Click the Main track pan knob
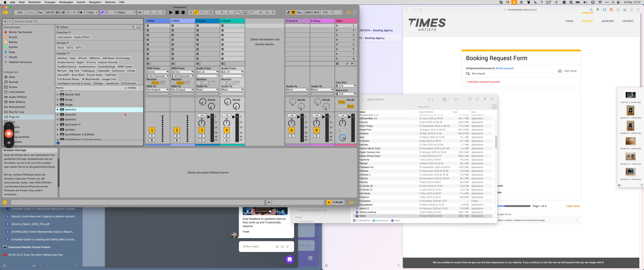Image resolution: width=644 pixels, height=270 pixels. (342, 123)
